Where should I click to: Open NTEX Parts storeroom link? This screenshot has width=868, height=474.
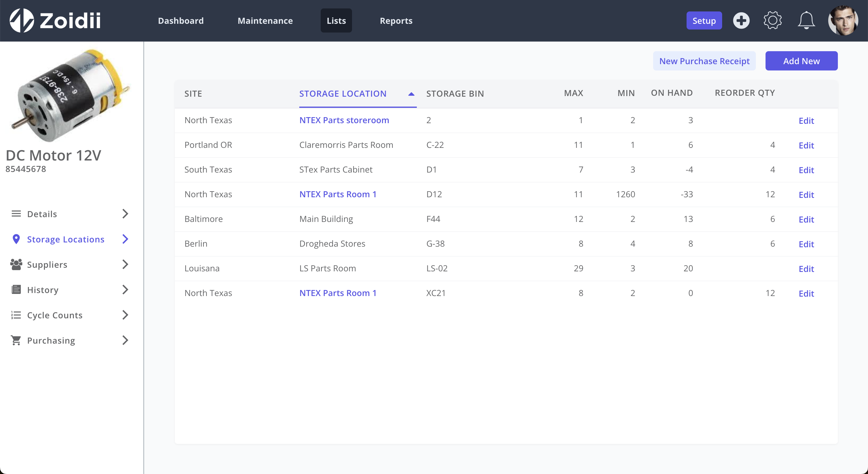(344, 120)
